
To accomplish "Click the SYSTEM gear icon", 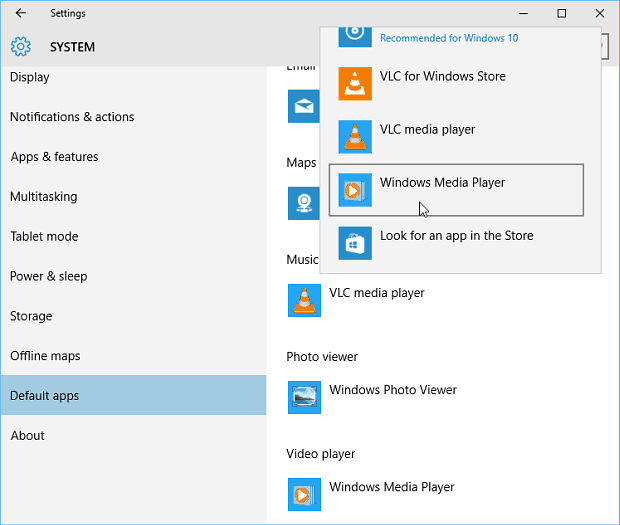I will (21, 47).
